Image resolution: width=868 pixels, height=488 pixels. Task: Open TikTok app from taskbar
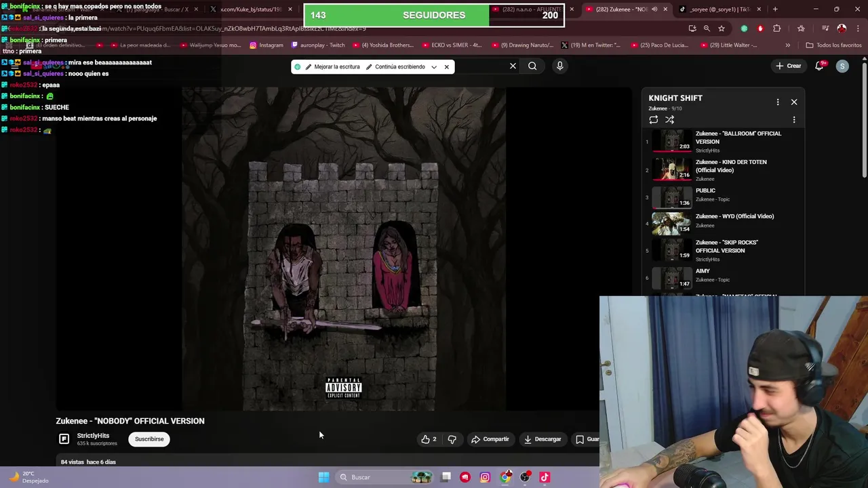coord(545,477)
